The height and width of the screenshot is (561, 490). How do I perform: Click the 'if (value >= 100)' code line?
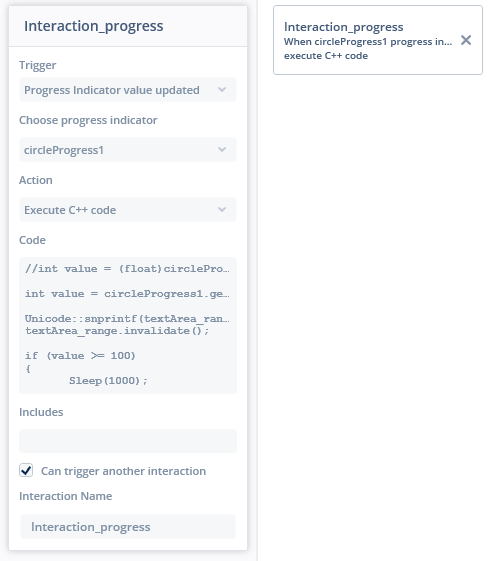[80, 356]
